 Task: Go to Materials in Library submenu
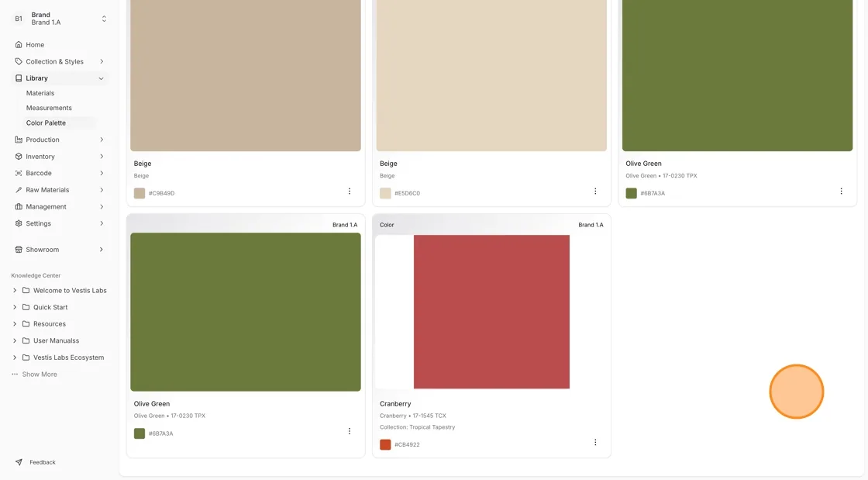(40, 93)
